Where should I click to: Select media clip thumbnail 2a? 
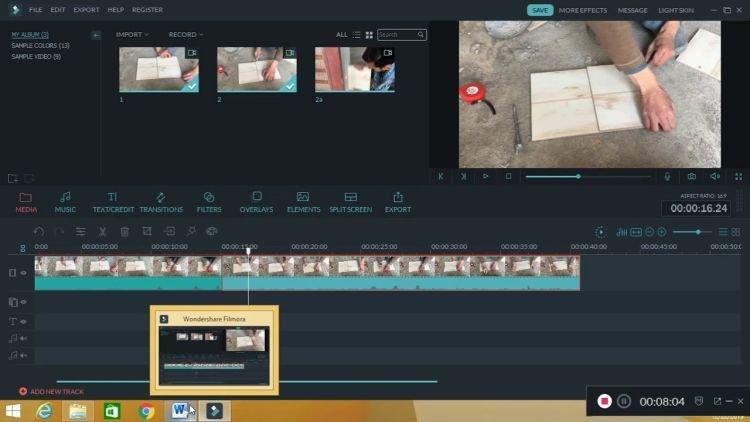tap(355, 69)
